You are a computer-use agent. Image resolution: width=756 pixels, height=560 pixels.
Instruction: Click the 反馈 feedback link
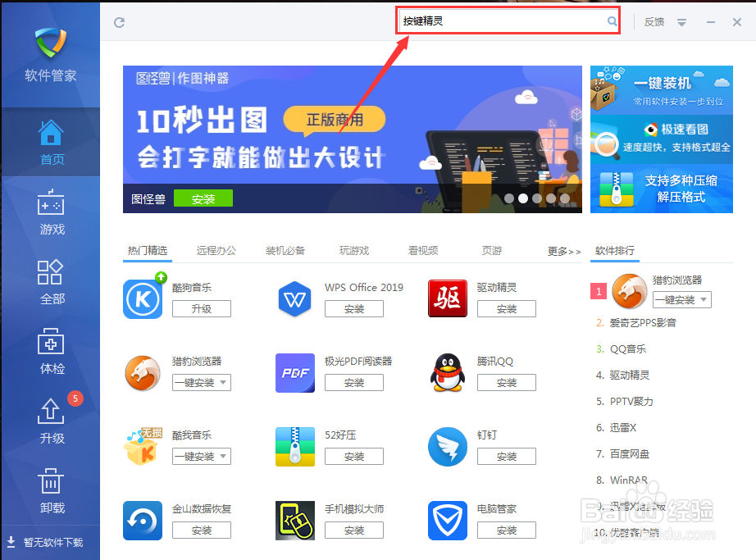(x=654, y=22)
